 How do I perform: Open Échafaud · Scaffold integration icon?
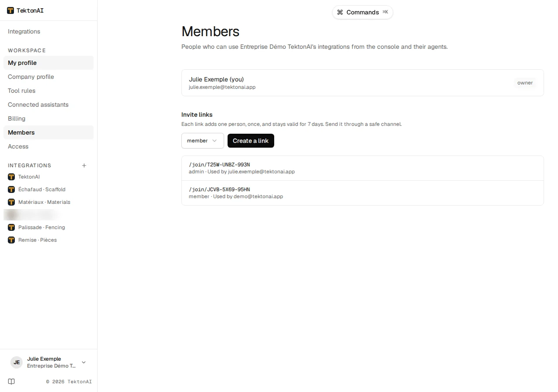point(11,189)
